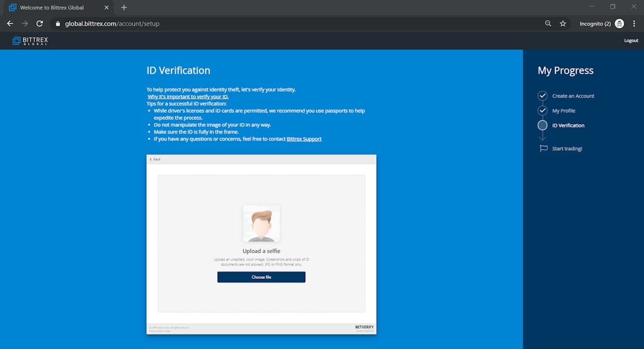Click the Create an Account checkmark icon
Image resolution: width=644 pixels, height=349 pixels.
point(542,96)
